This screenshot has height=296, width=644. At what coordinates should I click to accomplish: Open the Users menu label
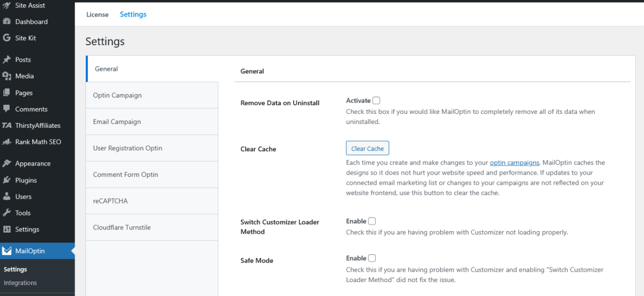24,197
